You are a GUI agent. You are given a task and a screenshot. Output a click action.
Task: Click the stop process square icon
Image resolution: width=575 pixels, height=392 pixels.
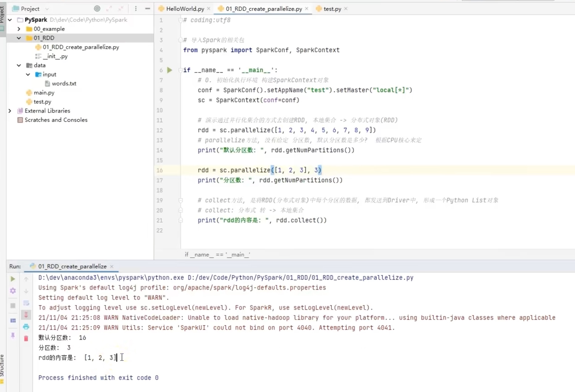click(13, 306)
